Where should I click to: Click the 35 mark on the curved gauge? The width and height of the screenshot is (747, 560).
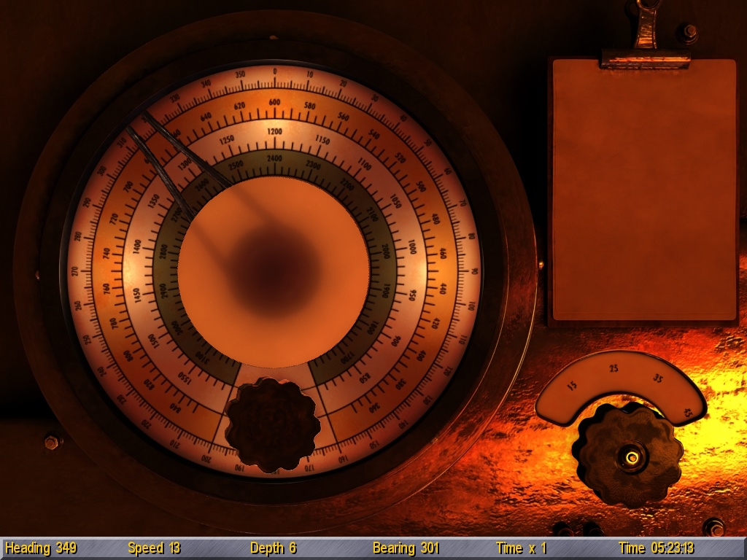pos(658,378)
